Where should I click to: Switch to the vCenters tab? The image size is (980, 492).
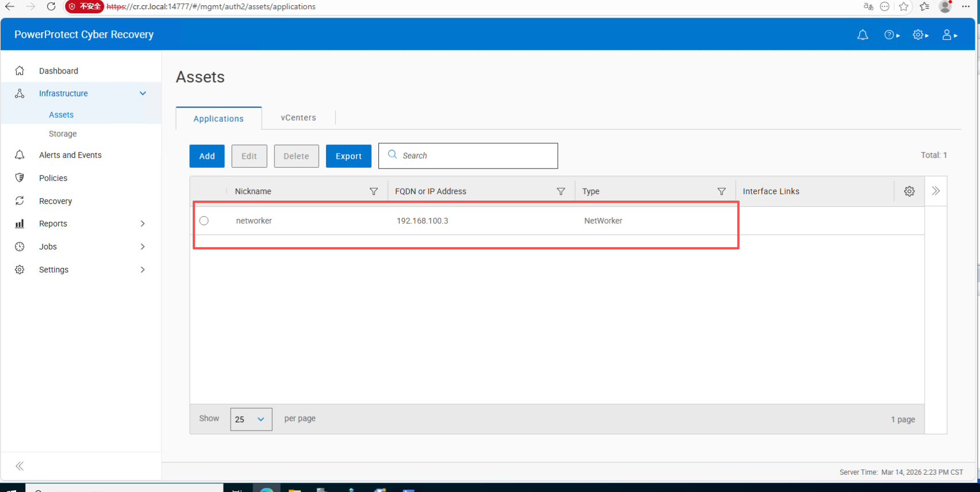pos(298,118)
